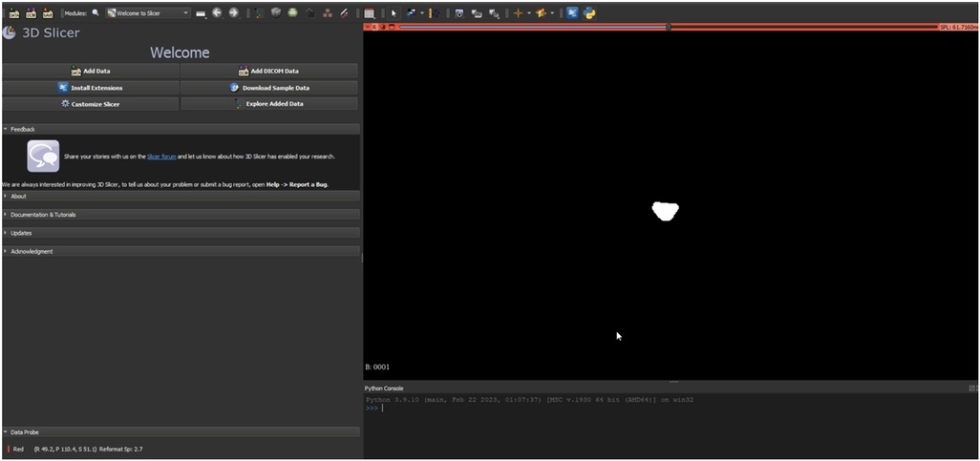Click the Add DICOM Data button
This screenshot has height=461, width=980.
tap(269, 72)
